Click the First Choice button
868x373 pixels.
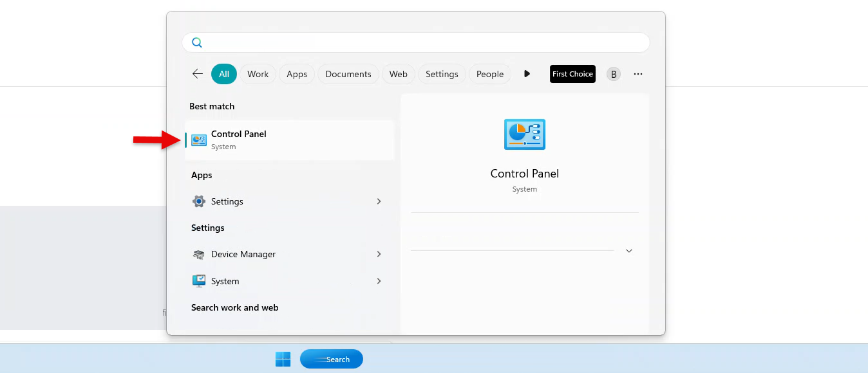pos(572,74)
